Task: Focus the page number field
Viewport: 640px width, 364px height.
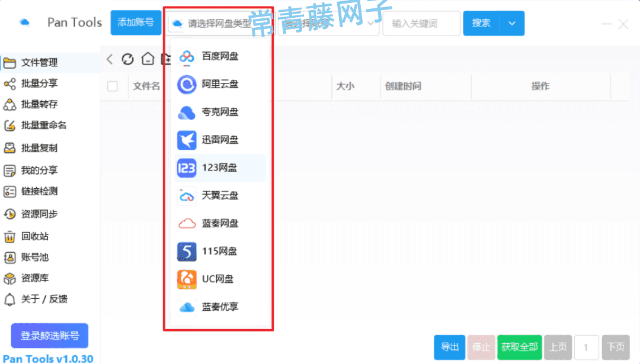Action: (586, 347)
